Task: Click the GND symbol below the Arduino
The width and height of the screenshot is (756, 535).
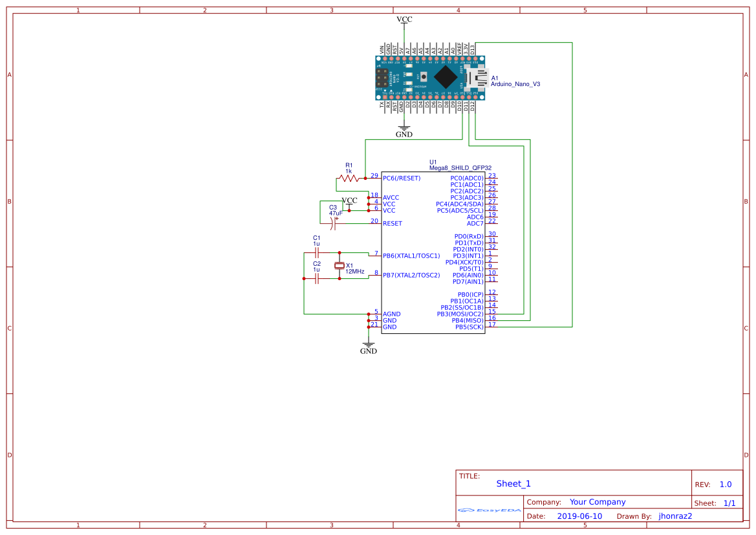Action: 404,129
